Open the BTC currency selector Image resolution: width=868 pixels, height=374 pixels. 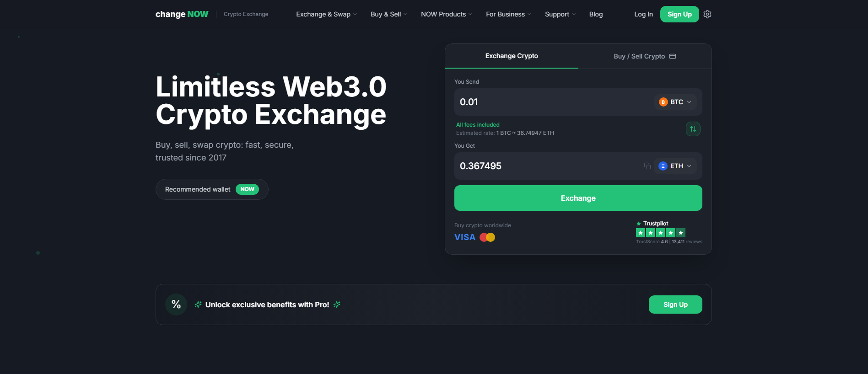click(x=675, y=102)
